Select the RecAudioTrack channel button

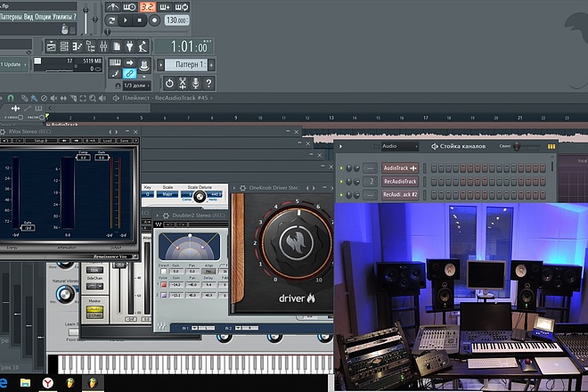(400, 182)
